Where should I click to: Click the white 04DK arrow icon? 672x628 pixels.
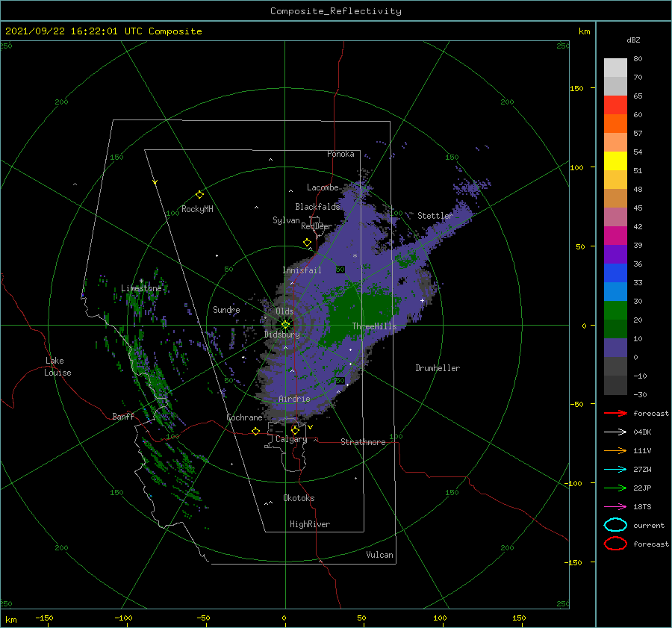pos(615,432)
